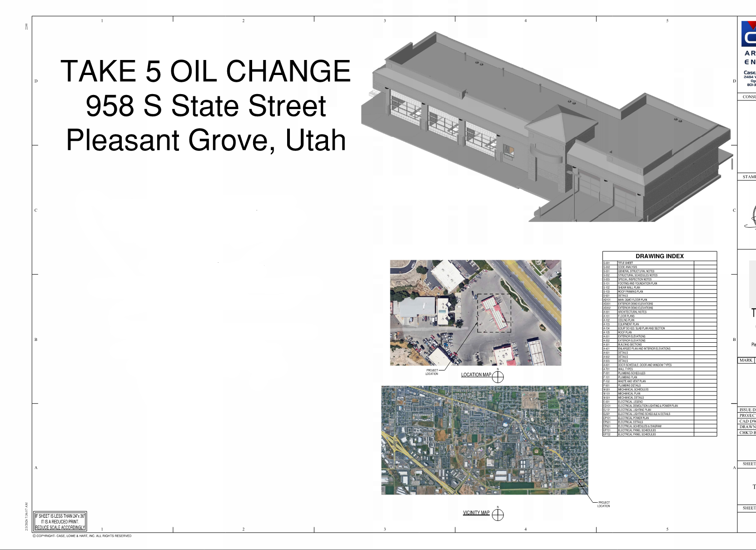Click the north arrow beside LOCATION MAP
Screen dimensions: 756x550
(498, 377)
